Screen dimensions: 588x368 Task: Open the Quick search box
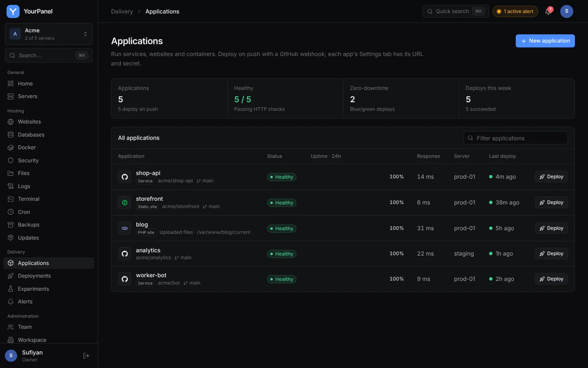click(456, 11)
